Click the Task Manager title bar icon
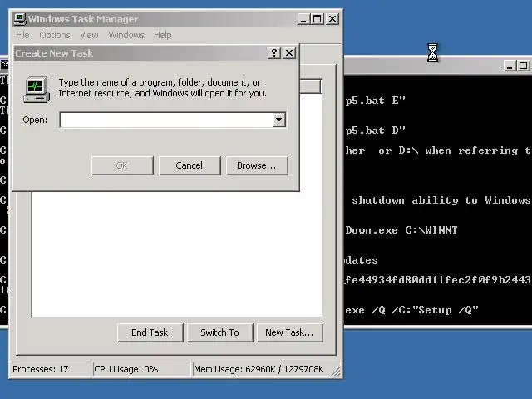This screenshot has width=532, height=399. (x=20, y=18)
